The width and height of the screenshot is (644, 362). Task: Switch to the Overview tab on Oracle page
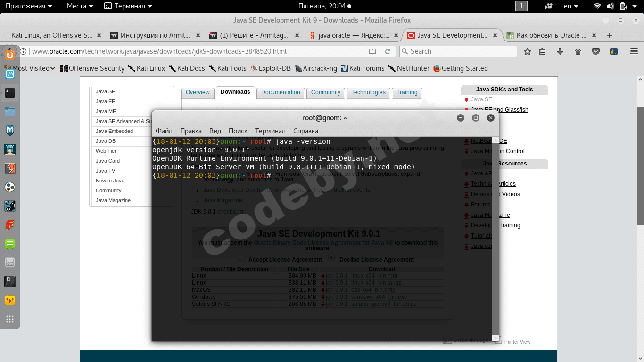click(198, 92)
